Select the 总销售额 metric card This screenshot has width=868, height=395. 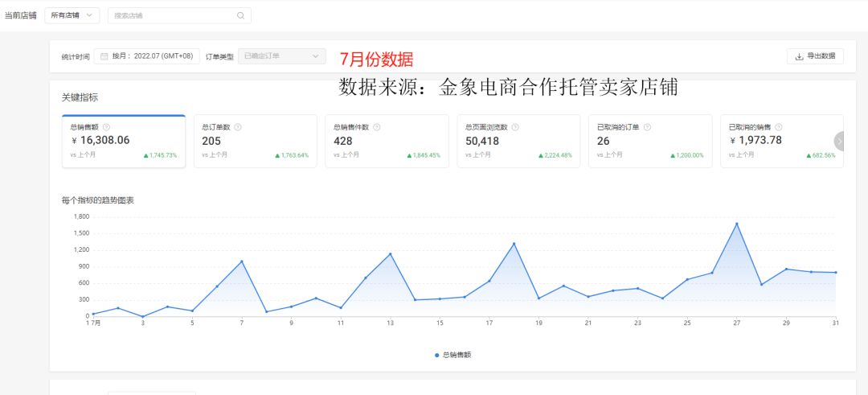tap(124, 142)
